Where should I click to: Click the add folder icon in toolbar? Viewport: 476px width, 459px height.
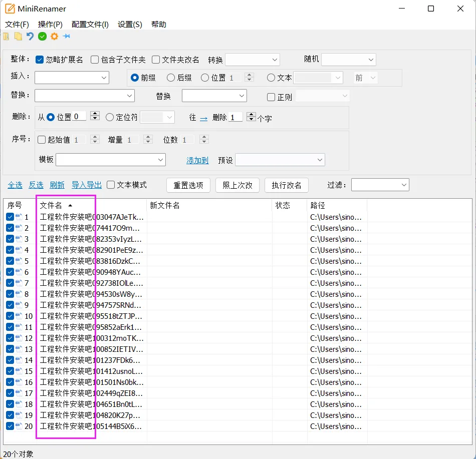[x=6, y=37]
